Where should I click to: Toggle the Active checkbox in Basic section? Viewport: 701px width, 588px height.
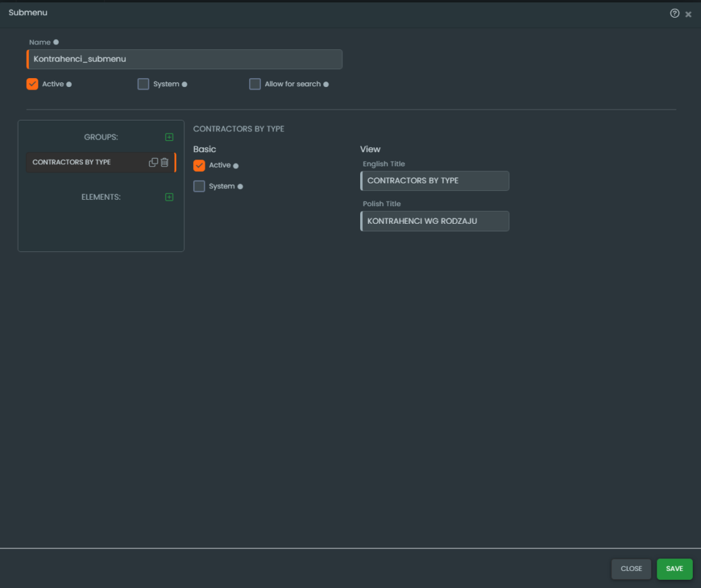pos(199,166)
